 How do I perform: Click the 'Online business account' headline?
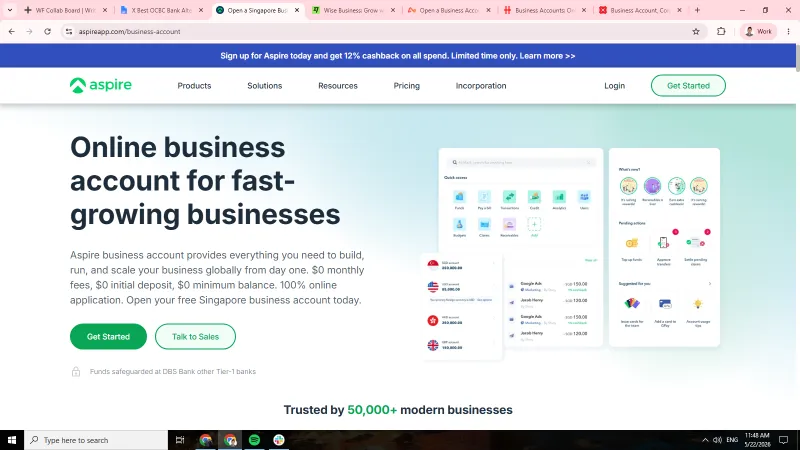205,181
